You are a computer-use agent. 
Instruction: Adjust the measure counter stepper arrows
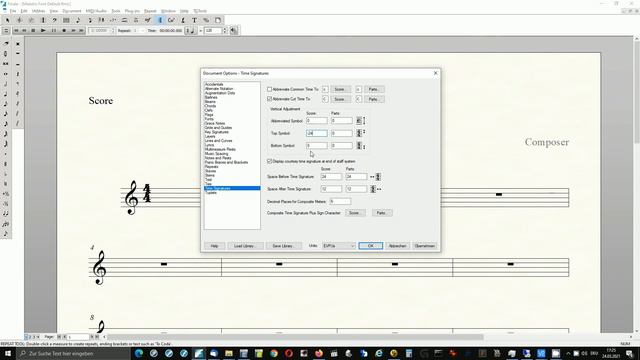pyautogui.click(x=113, y=31)
